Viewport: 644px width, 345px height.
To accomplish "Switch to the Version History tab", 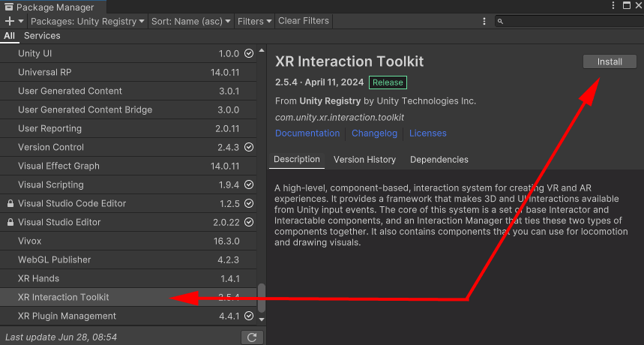I will click(x=364, y=160).
